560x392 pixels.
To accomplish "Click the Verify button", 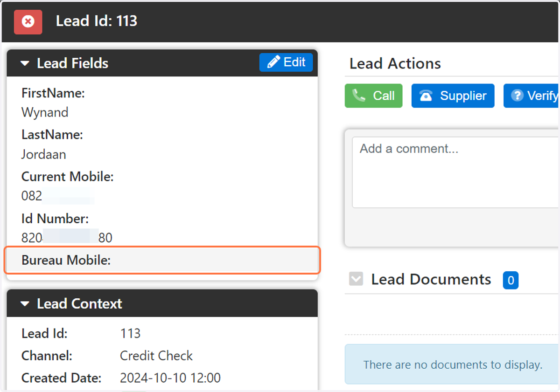I will (x=532, y=96).
